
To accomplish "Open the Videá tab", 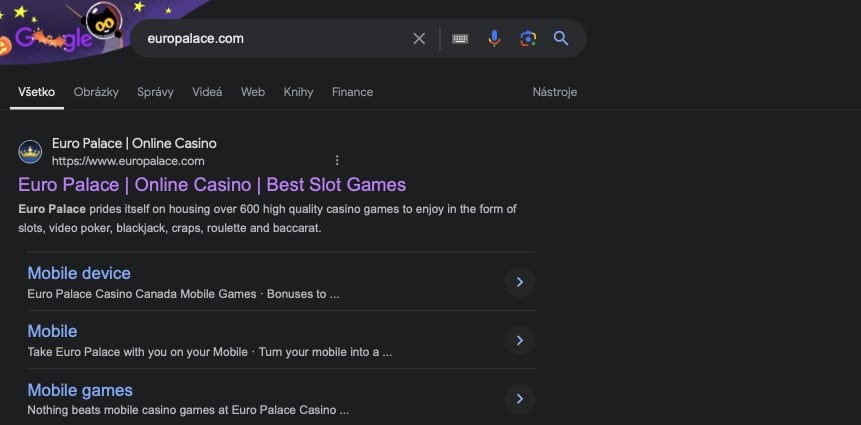I will pyautogui.click(x=207, y=92).
